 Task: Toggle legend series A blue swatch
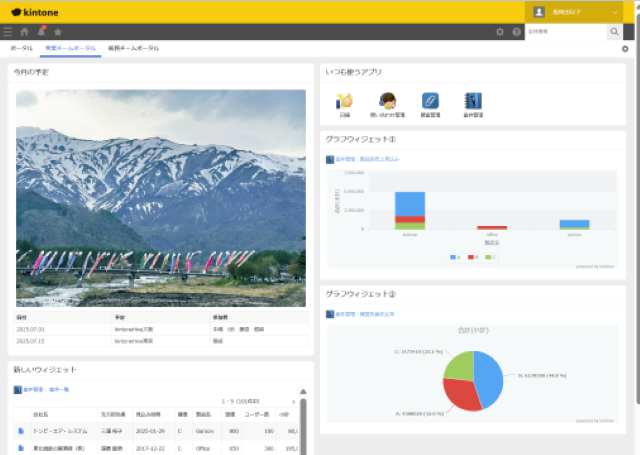[453, 257]
